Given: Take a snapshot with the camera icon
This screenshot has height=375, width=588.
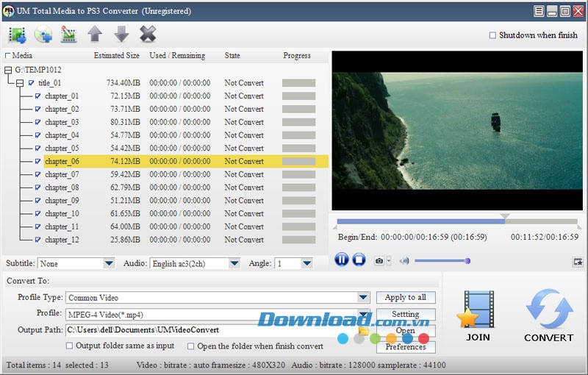Looking at the screenshot, I should click(379, 260).
